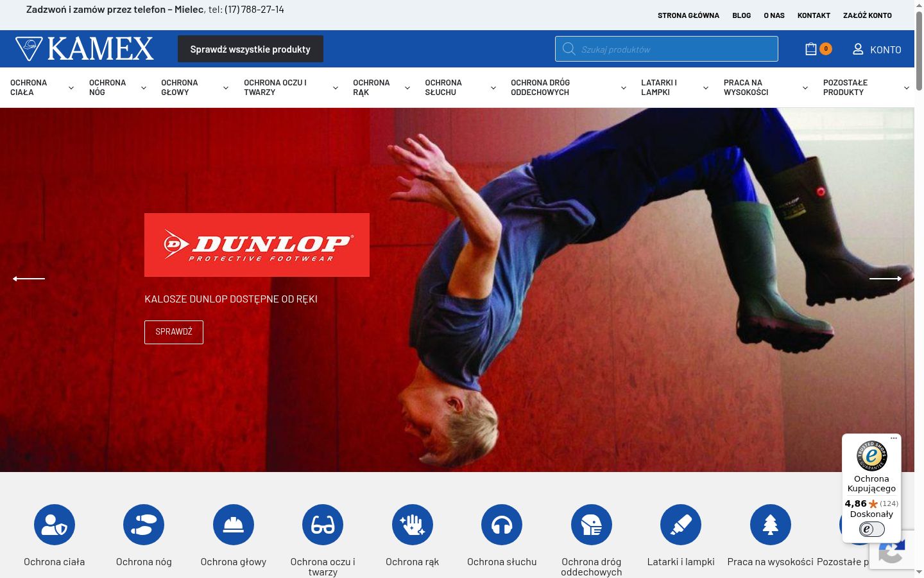Open the Ochrona głowy category text link
Viewport: 924px width, 578px height.
coord(234,562)
